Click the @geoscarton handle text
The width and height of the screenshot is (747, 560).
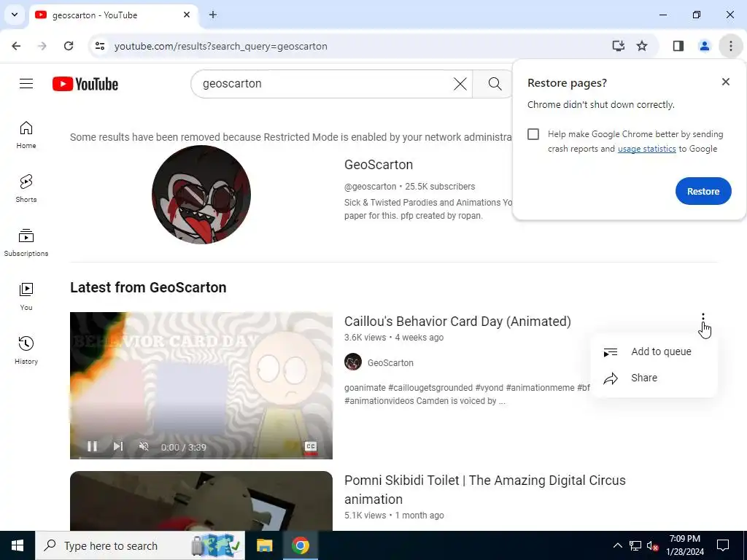(370, 187)
